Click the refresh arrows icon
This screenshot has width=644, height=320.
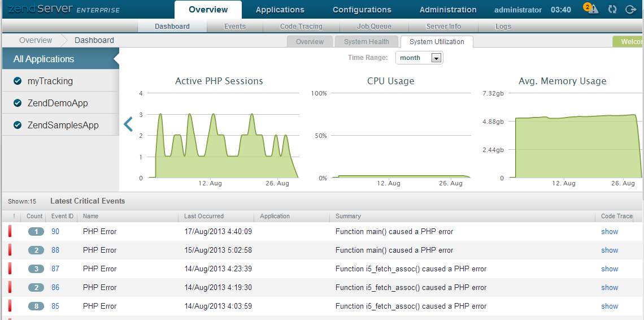612,9
